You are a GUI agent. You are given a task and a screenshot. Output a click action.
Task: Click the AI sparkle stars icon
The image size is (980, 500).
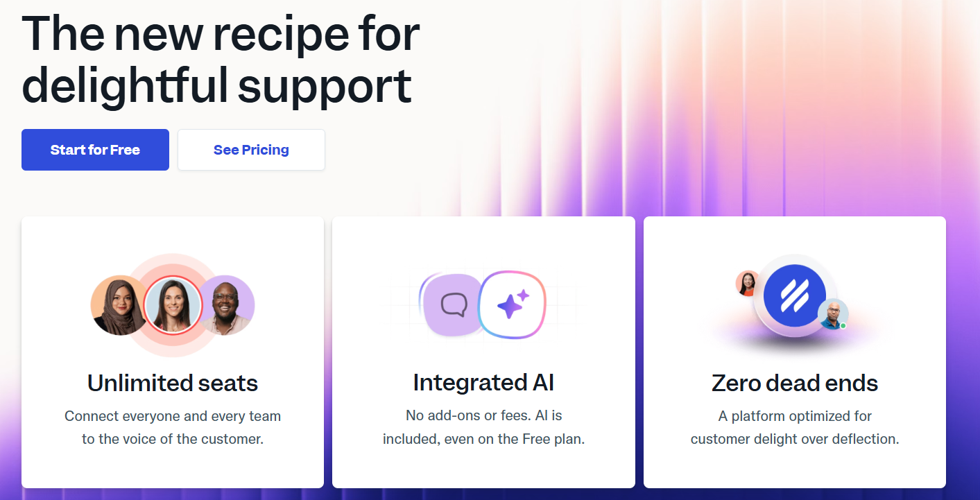[x=513, y=304]
